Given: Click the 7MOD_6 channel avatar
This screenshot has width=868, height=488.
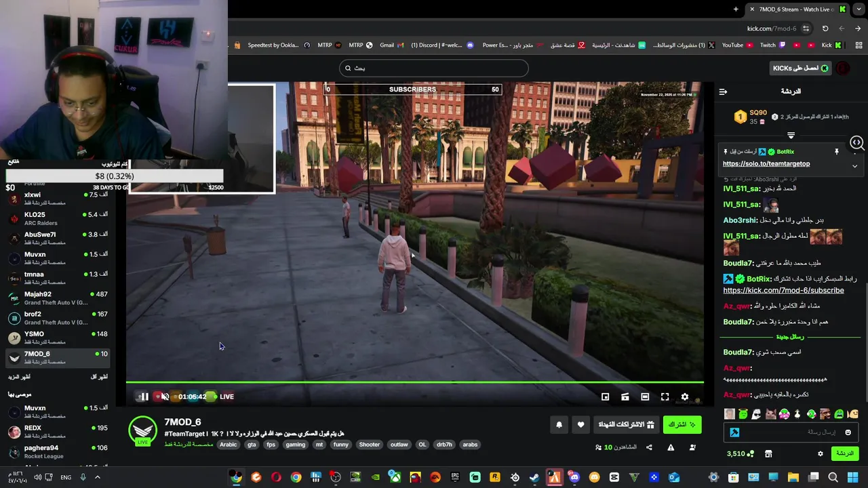Looking at the screenshot, I should point(142,430).
